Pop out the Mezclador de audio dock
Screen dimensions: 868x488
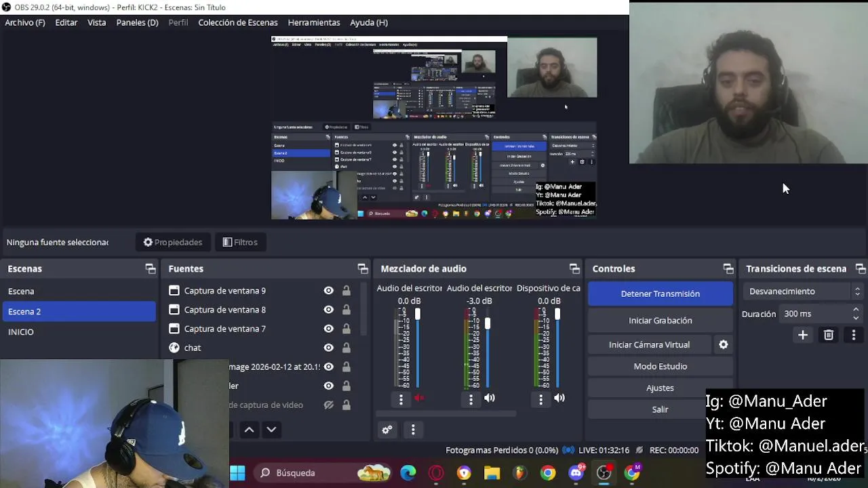[574, 269]
